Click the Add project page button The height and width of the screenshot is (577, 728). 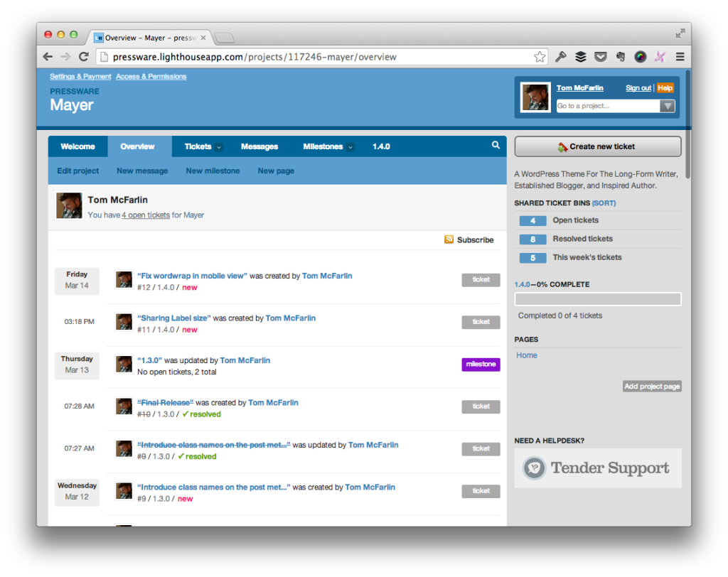tap(652, 387)
